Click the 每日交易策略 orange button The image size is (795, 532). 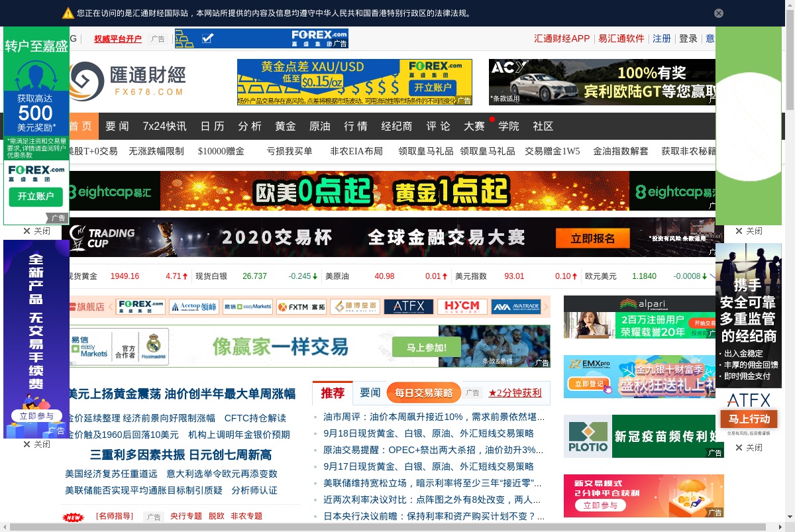pos(424,393)
